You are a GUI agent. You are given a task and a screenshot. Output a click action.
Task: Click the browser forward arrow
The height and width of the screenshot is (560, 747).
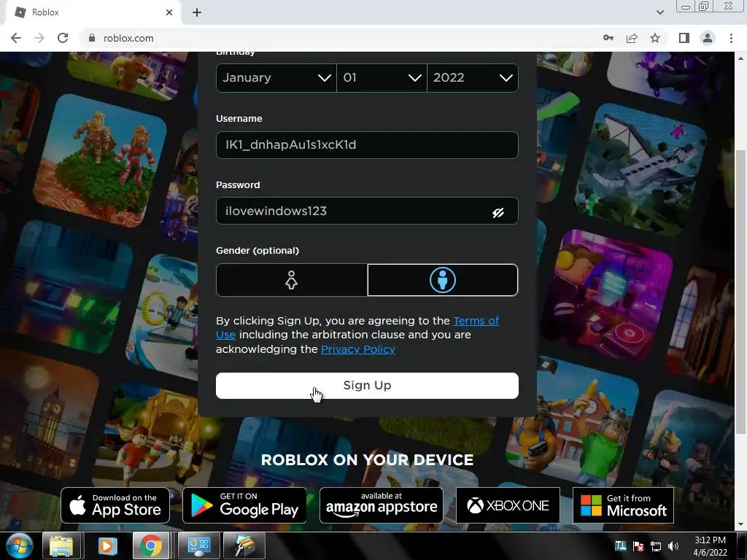(x=39, y=38)
